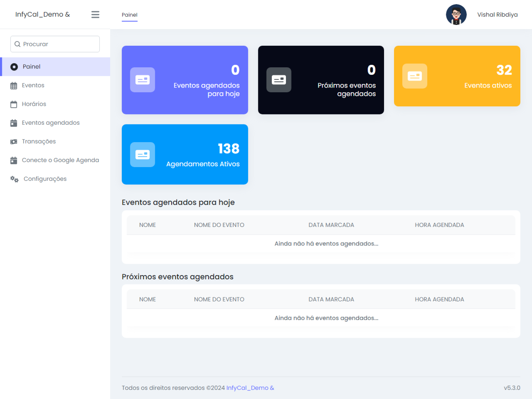
Task: Click the Eventos agendados sidebar icon
Action: [14, 123]
